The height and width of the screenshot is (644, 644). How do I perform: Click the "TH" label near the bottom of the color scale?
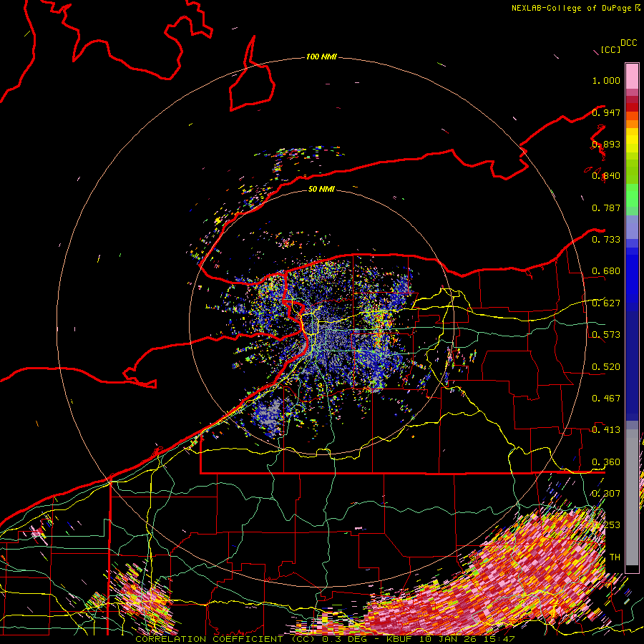click(x=615, y=557)
